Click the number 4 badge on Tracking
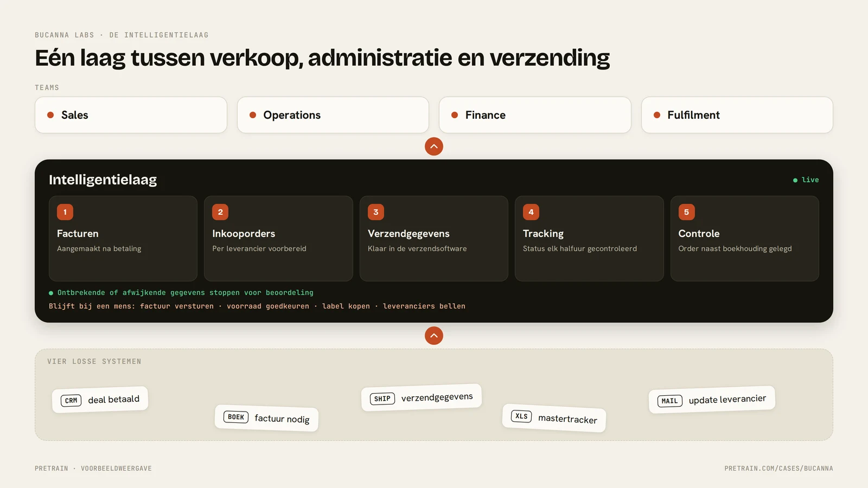 pos(531,212)
